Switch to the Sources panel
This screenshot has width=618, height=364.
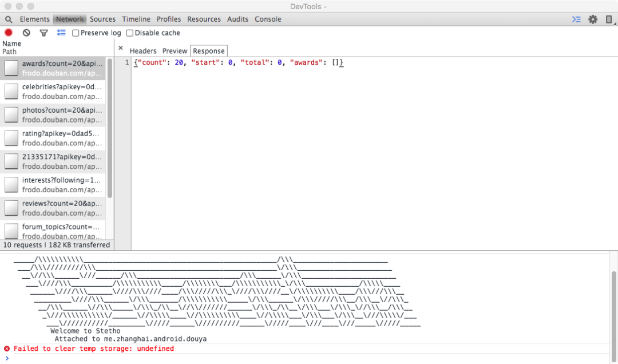click(x=102, y=19)
